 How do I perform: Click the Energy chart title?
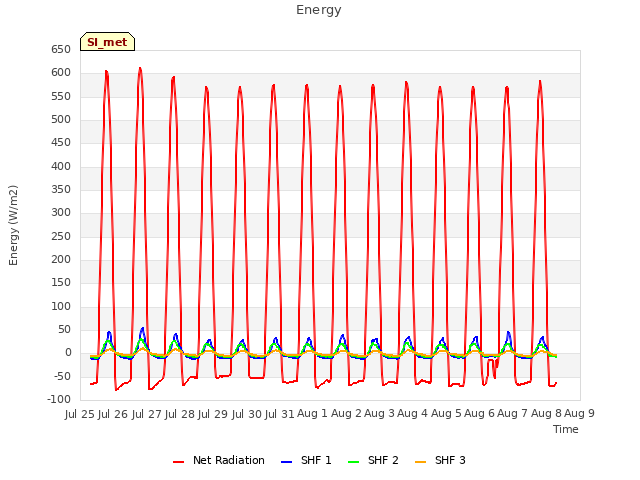319,10
